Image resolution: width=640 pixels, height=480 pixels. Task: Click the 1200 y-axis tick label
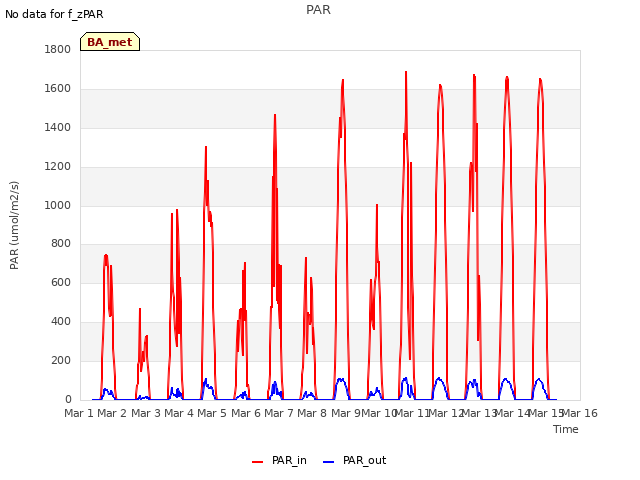coord(58,166)
